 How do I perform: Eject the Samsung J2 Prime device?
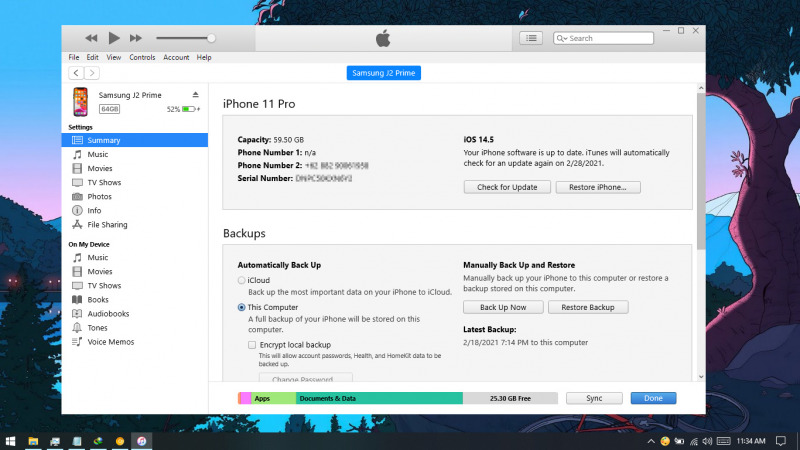[196, 95]
